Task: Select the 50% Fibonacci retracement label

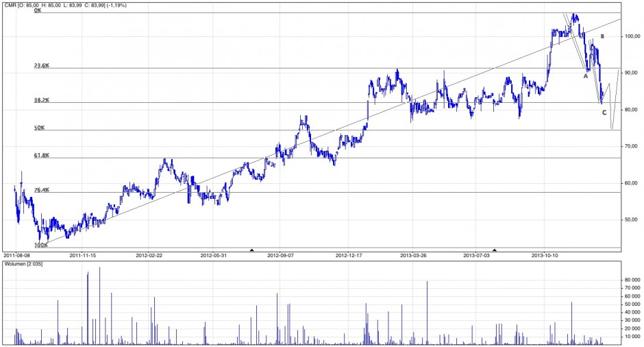Action: click(x=39, y=128)
